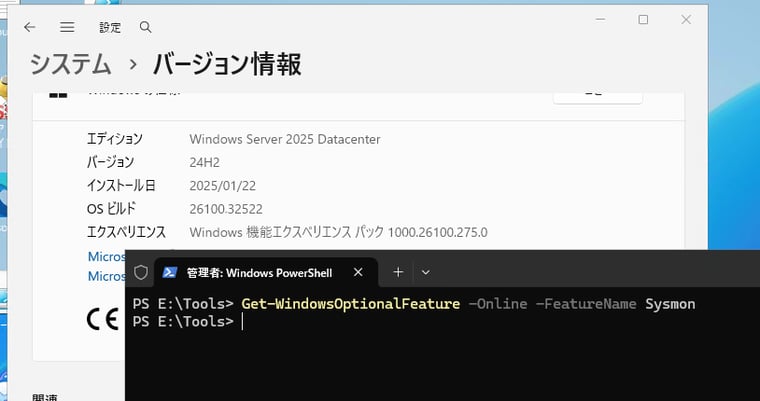Click the PowerShell icon on the terminal tab

170,273
